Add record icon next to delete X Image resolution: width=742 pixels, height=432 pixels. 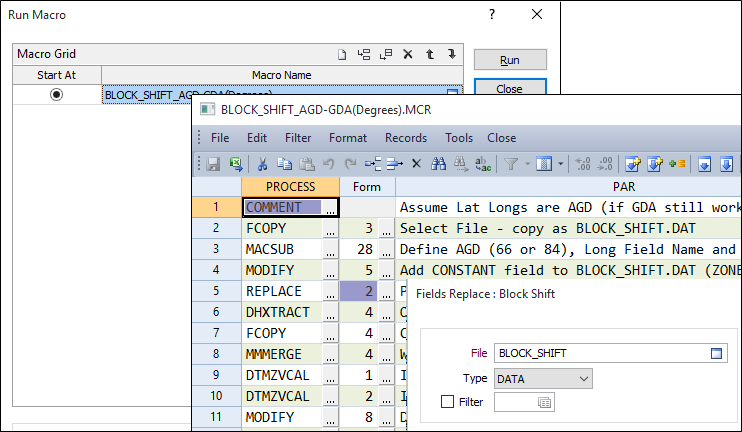[x=395, y=164]
